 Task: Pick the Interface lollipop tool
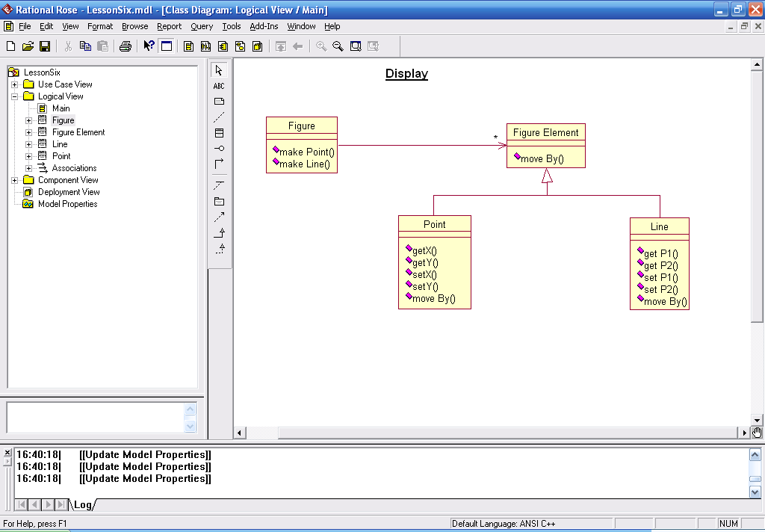(219, 149)
